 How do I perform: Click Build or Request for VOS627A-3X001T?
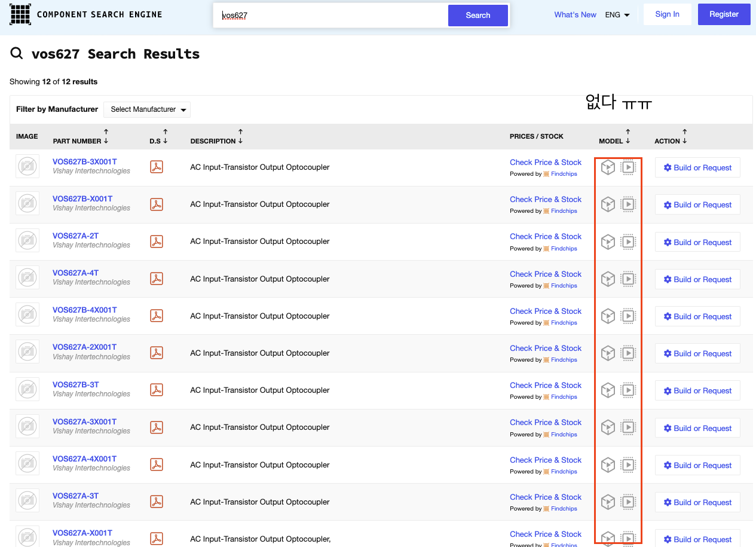[x=697, y=428]
